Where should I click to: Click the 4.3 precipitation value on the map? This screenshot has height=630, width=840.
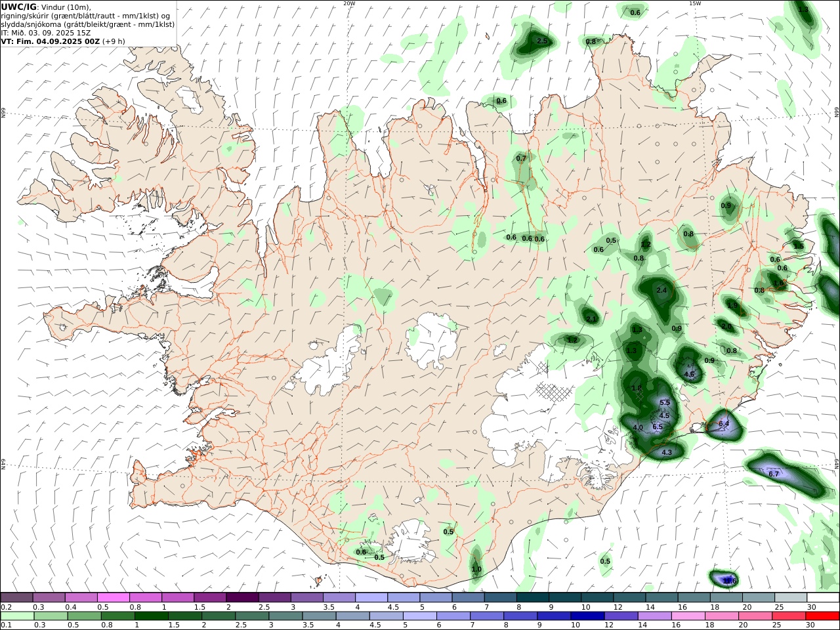pyautogui.click(x=667, y=452)
